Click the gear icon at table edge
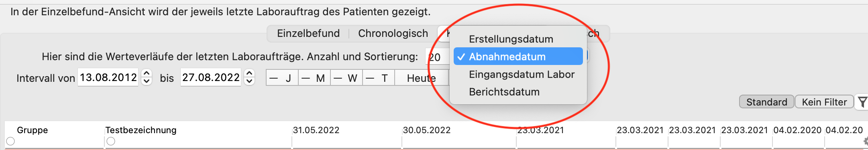The image size is (868, 150). 866,141
